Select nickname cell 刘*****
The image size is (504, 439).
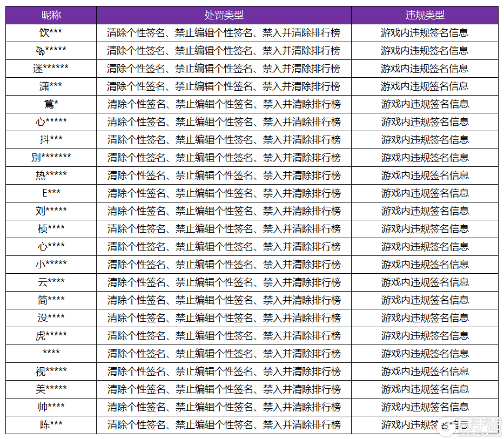(x=51, y=211)
